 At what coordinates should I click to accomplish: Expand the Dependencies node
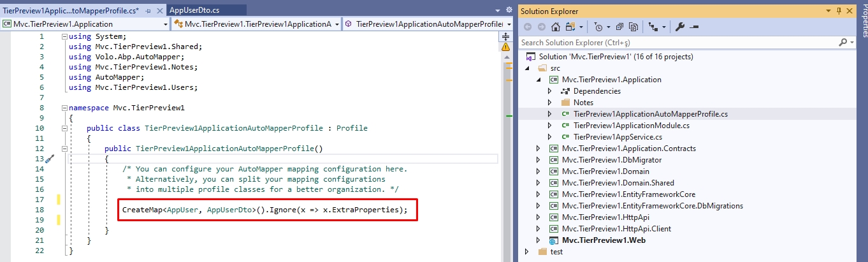tap(550, 91)
